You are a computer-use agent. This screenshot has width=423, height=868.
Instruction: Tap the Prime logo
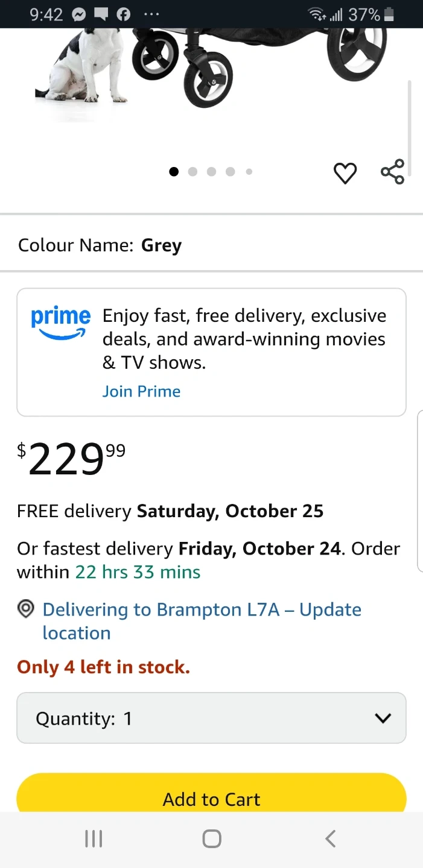(60, 321)
